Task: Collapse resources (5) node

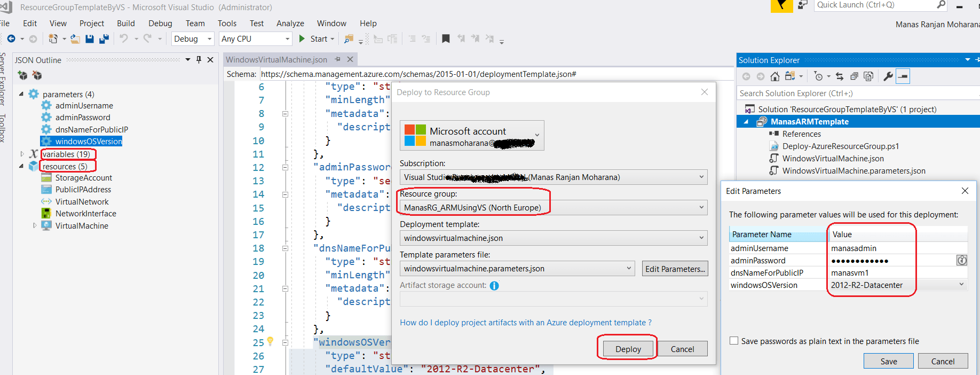Action: pyautogui.click(x=21, y=166)
